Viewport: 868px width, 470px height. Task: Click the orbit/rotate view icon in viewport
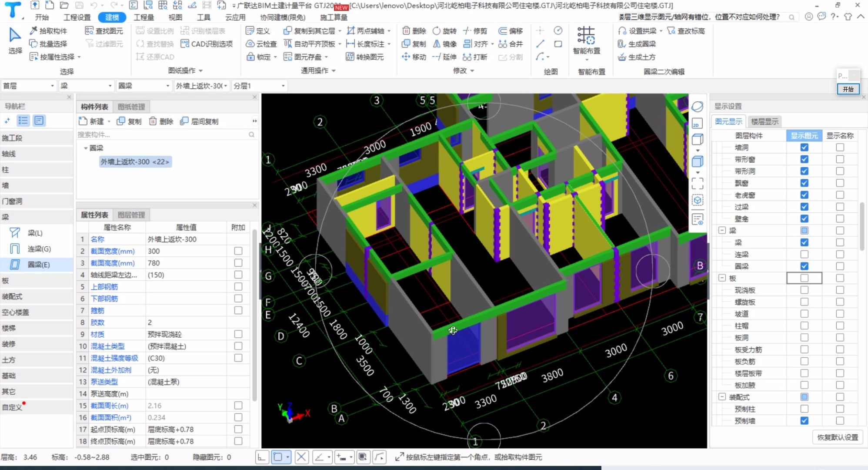[697, 107]
